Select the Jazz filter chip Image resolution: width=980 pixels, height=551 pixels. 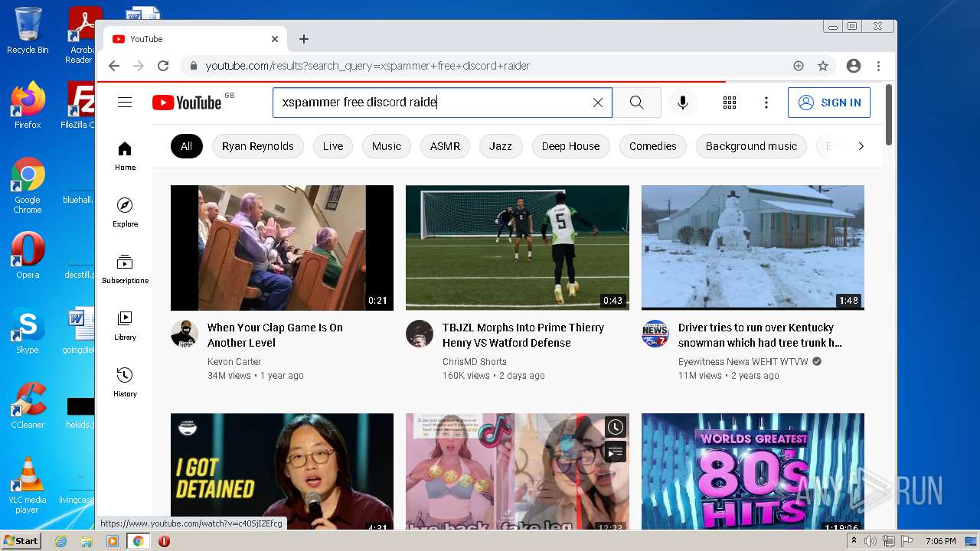501,146
